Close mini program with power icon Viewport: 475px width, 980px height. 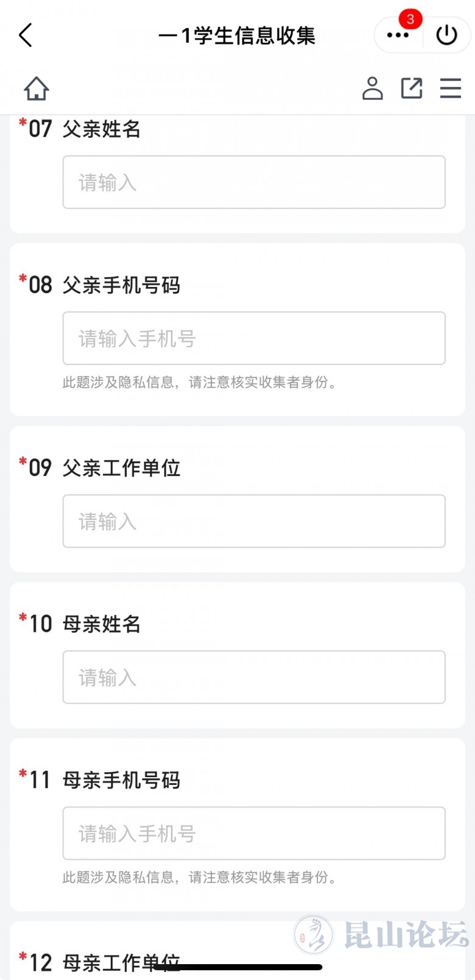[x=446, y=35]
